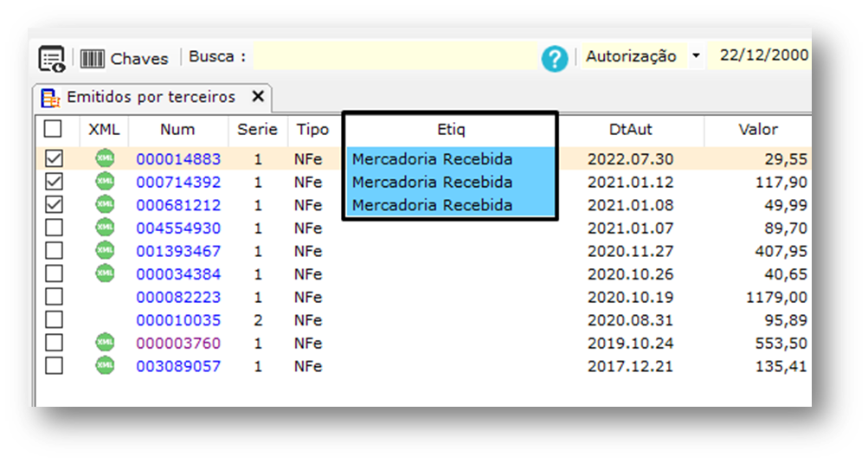Click Mercadoria Recebida label for 000681212
Screen dimensions: 868x463
[x=433, y=205]
